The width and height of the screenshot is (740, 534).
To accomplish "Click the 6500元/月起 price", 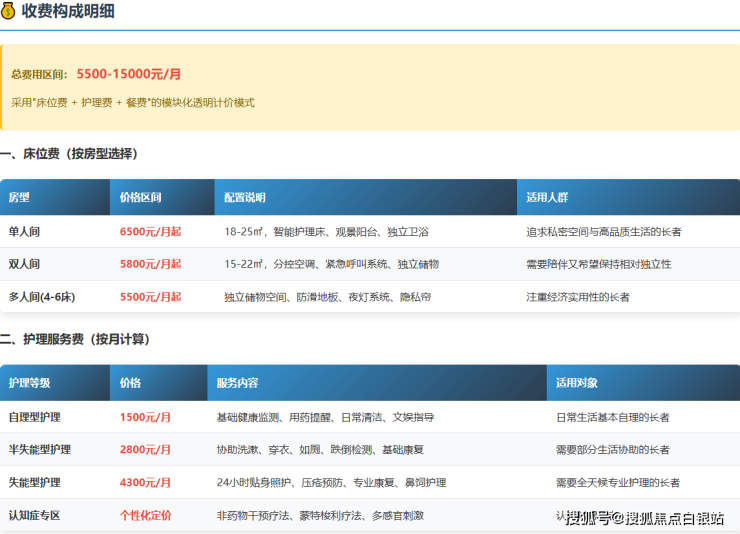I will tap(150, 231).
